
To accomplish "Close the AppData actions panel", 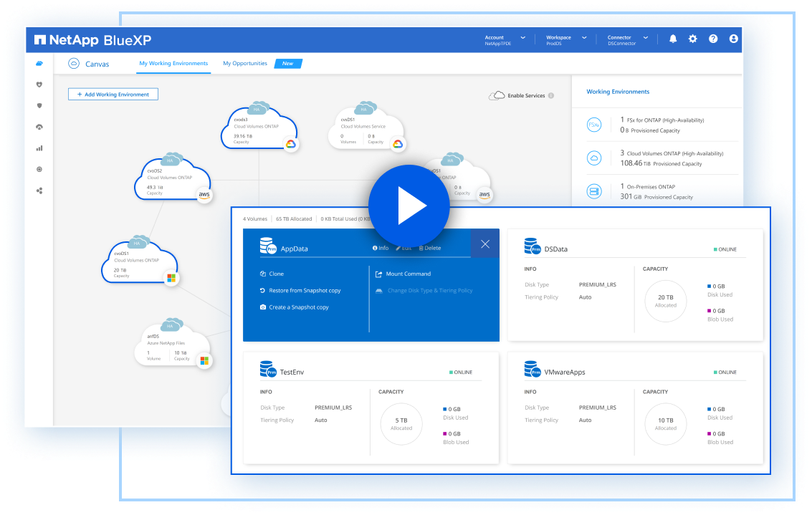I will click(485, 244).
